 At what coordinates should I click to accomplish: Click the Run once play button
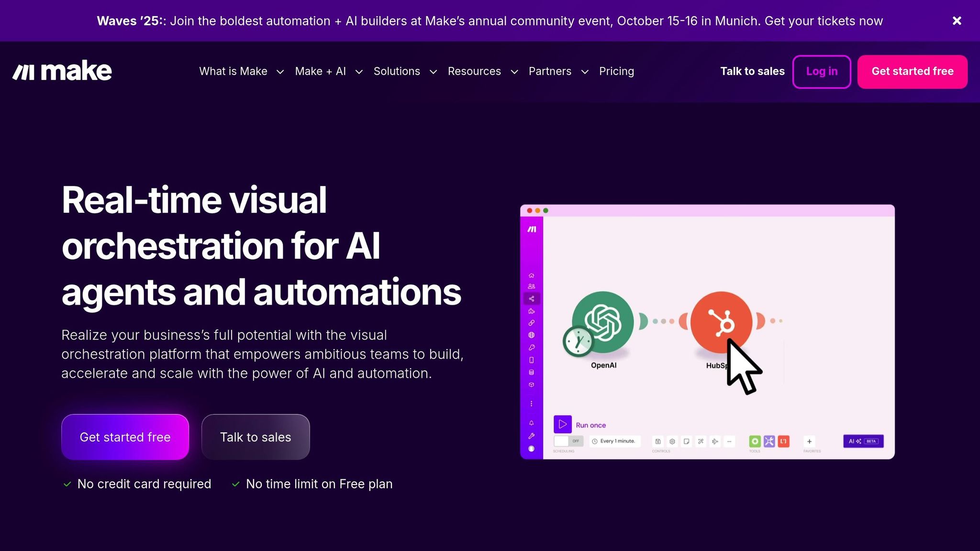click(562, 424)
